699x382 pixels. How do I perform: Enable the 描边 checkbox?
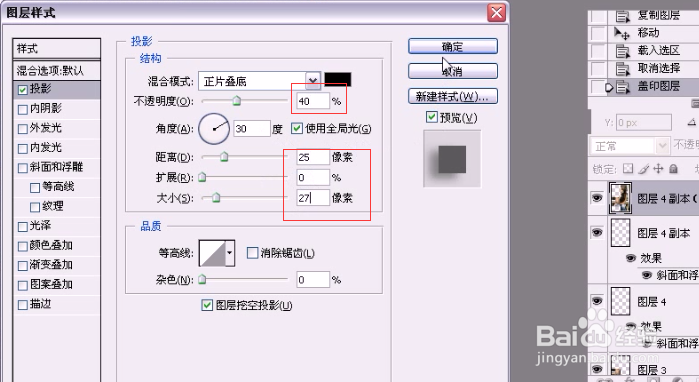click(x=23, y=305)
